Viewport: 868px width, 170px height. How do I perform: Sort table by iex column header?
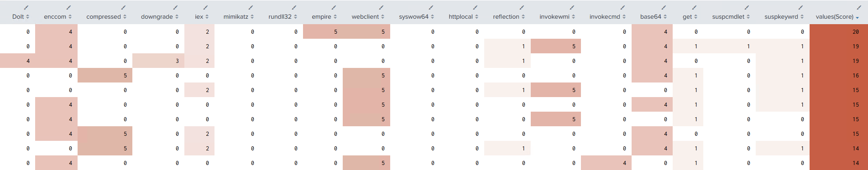coord(201,16)
